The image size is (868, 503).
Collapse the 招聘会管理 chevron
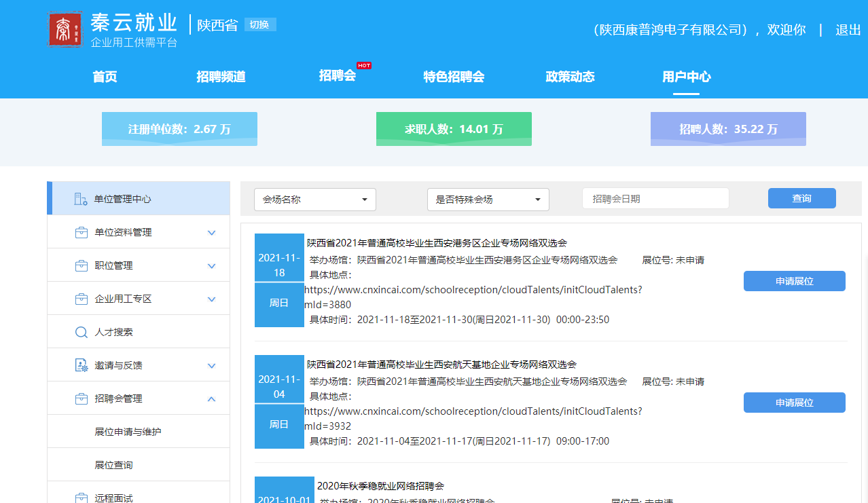click(x=211, y=398)
